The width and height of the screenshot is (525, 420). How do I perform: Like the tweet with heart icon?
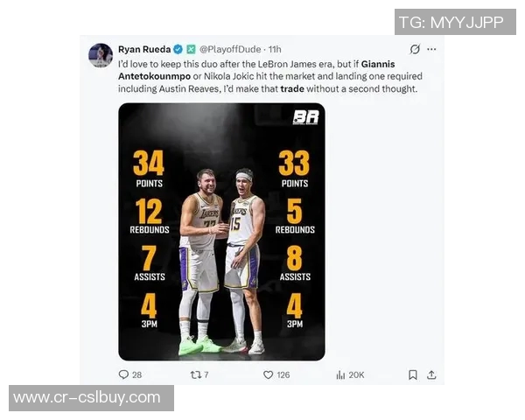pyautogui.click(x=268, y=374)
